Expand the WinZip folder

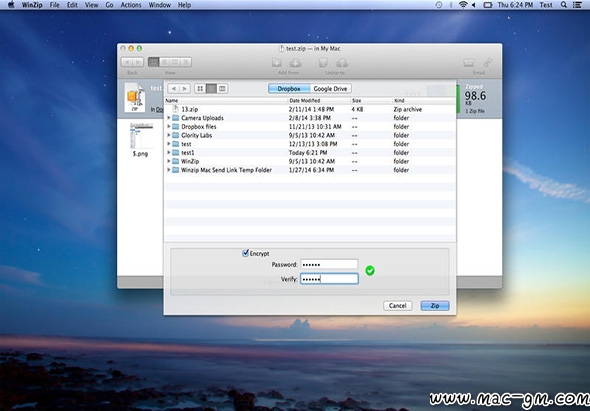pyautogui.click(x=169, y=161)
